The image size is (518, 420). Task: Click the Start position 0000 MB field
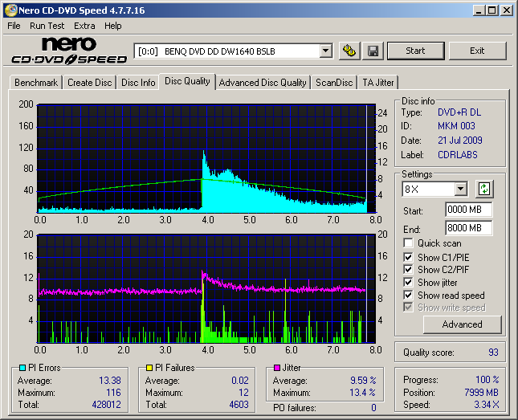point(468,210)
